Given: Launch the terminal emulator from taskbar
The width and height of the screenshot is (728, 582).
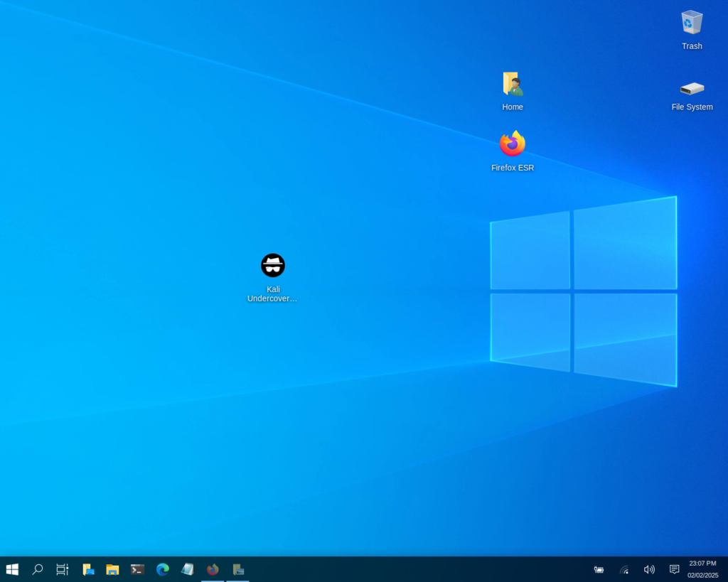Looking at the screenshot, I should pyautogui.click(x=137, y=569).
